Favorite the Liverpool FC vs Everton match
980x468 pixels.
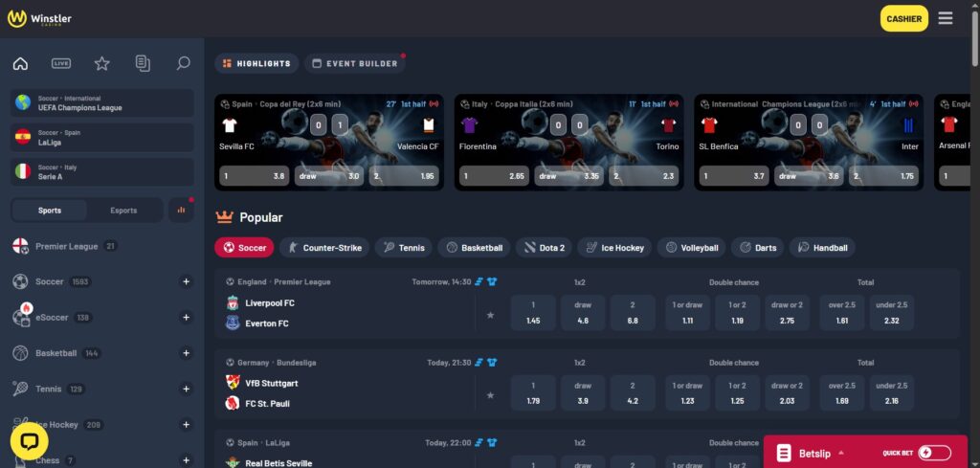[x=491, y=314]
